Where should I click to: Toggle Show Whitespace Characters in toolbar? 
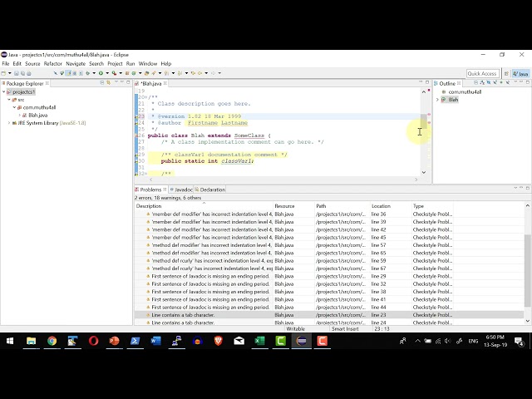click(x=81, y=73)
